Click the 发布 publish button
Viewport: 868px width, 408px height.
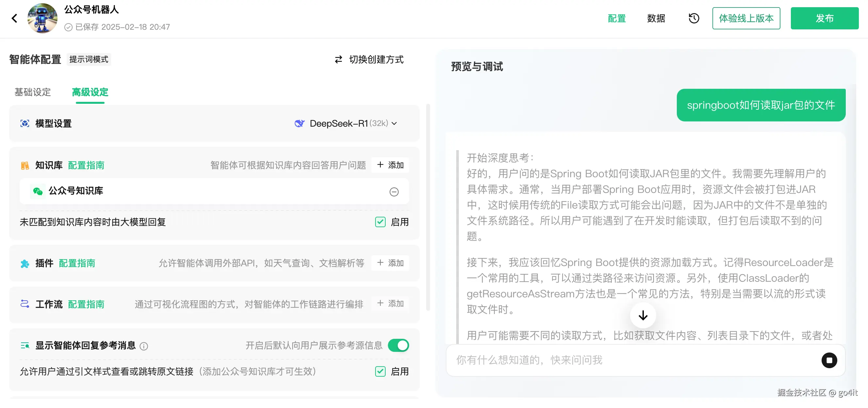point(825,18)
